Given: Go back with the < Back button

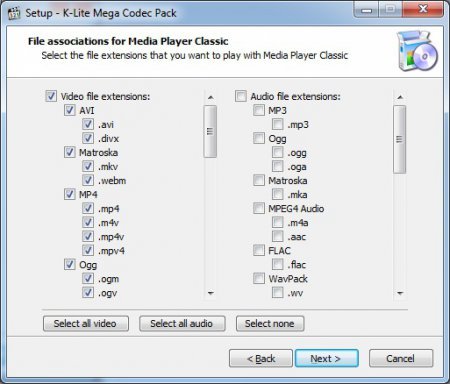Looking at the screenshot, I should (x=261, y=358).
